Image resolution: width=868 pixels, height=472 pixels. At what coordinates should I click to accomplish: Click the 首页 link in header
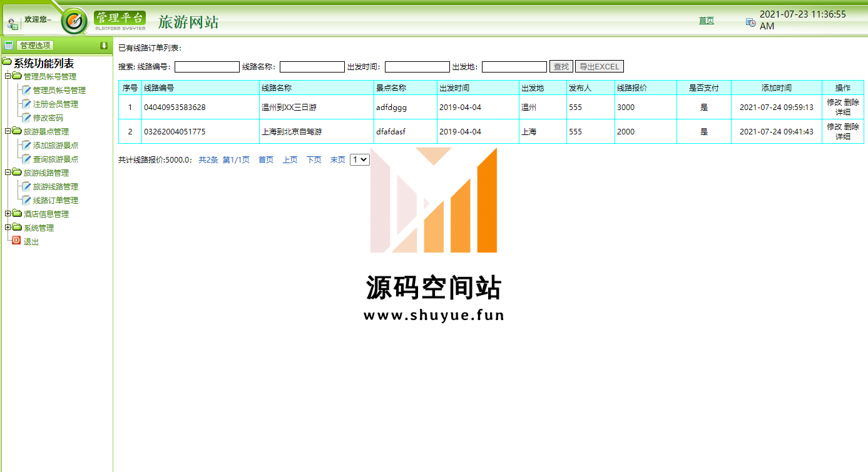[707, 21]
